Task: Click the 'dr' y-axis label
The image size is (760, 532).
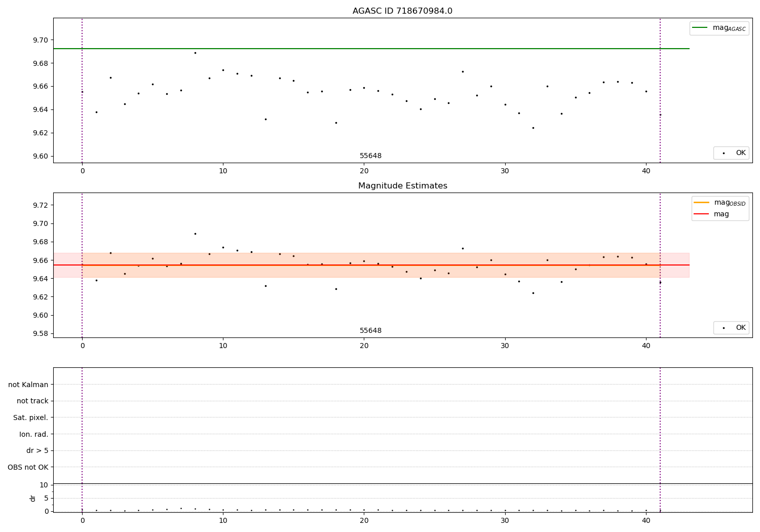Action: click(33, 498)
